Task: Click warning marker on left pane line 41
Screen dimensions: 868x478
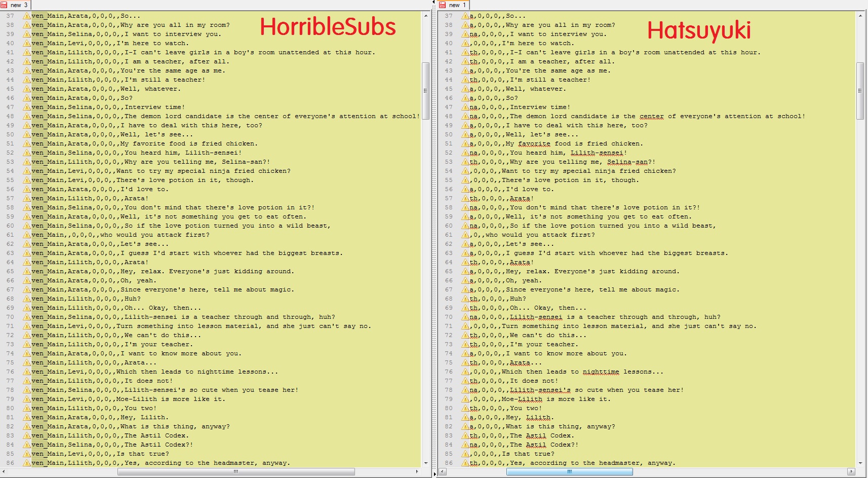Action: click(x=27, y=52)
